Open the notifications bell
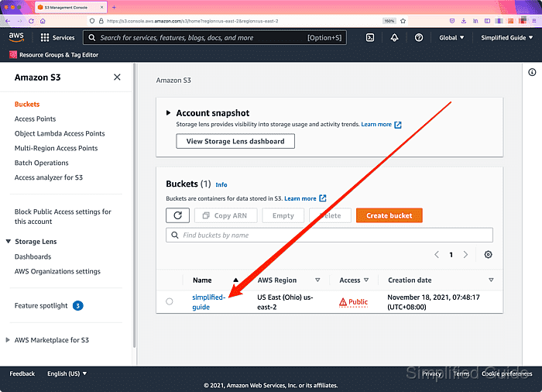The height and width of the screenshot is (392, 542). pyautogui.click(x=394, y=38)
